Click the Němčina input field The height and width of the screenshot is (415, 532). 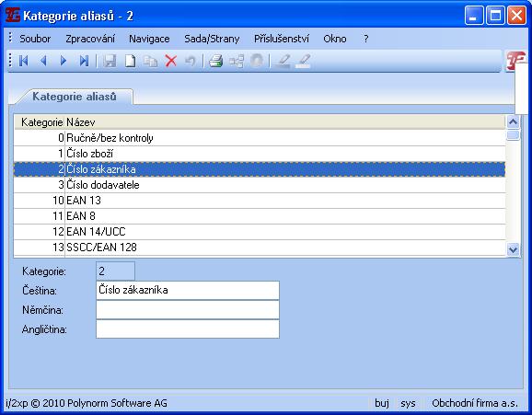(188, 310)
